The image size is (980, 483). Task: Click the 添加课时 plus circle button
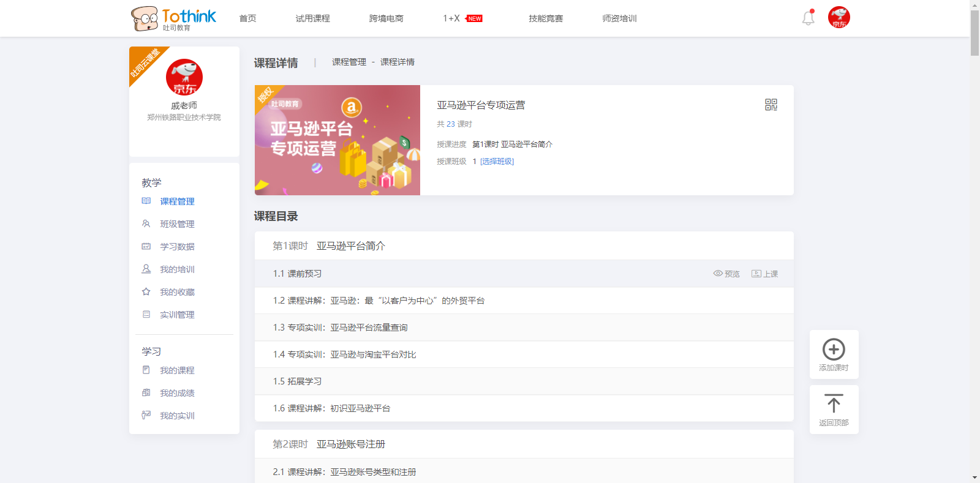834,354
